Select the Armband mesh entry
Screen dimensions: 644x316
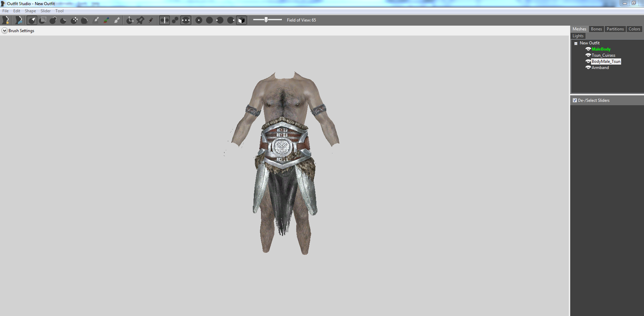[600, 68]
